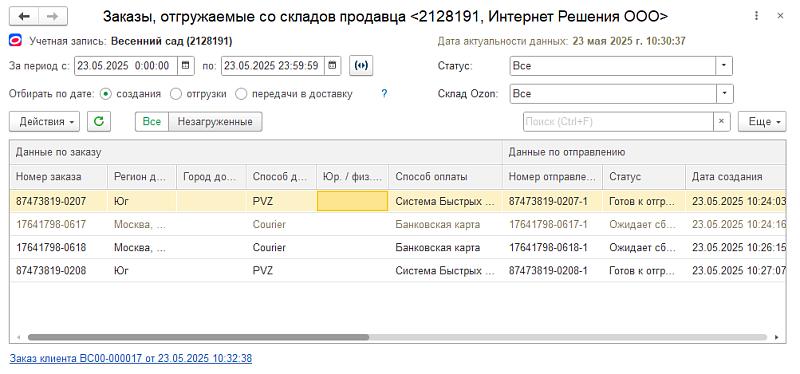Switch to the Все filter tab

click(x=152, y=122)
